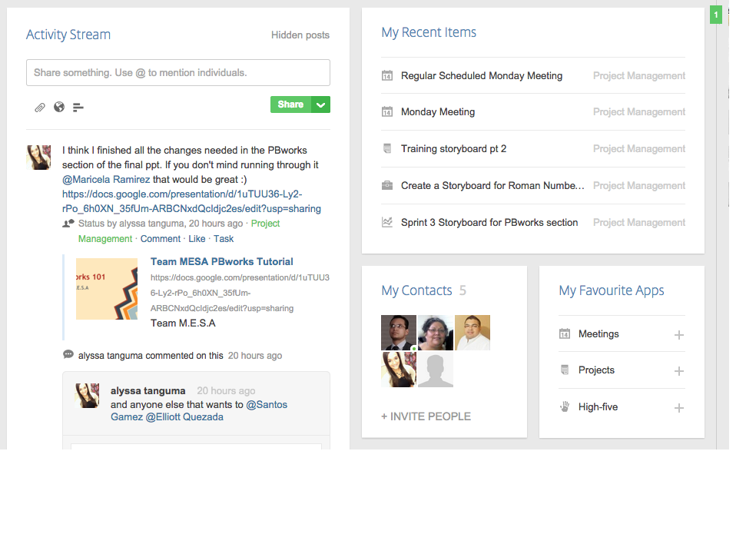Add Meetings app with plus icon

(x=678, y=335)
